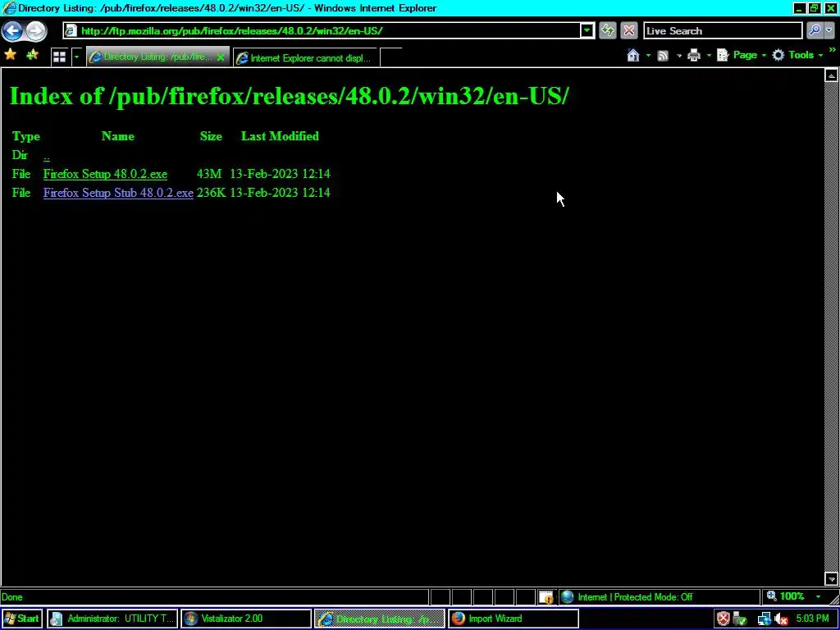Click the zoom magnifier in the status bar

(x=772, y=596)
